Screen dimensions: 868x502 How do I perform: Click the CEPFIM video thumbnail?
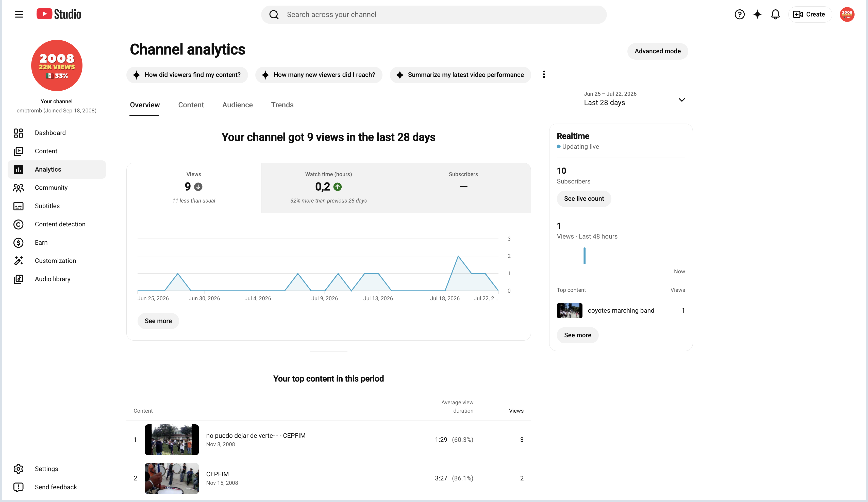(x=172, y=478)
